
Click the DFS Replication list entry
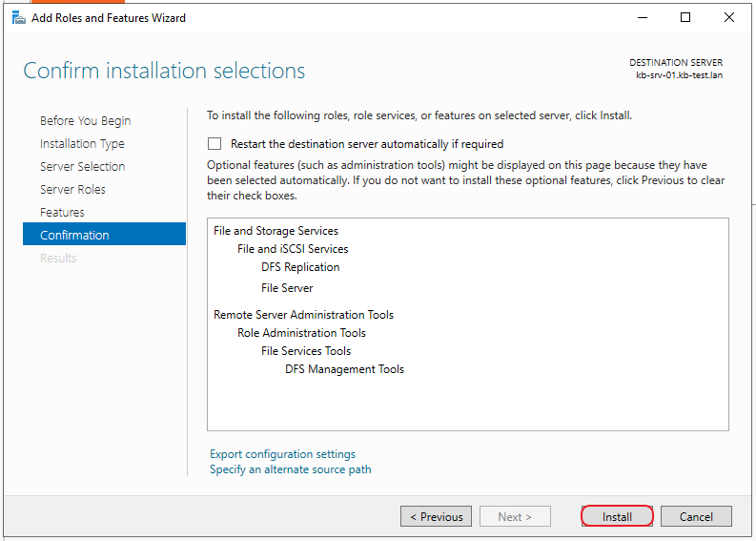point(300,267)
